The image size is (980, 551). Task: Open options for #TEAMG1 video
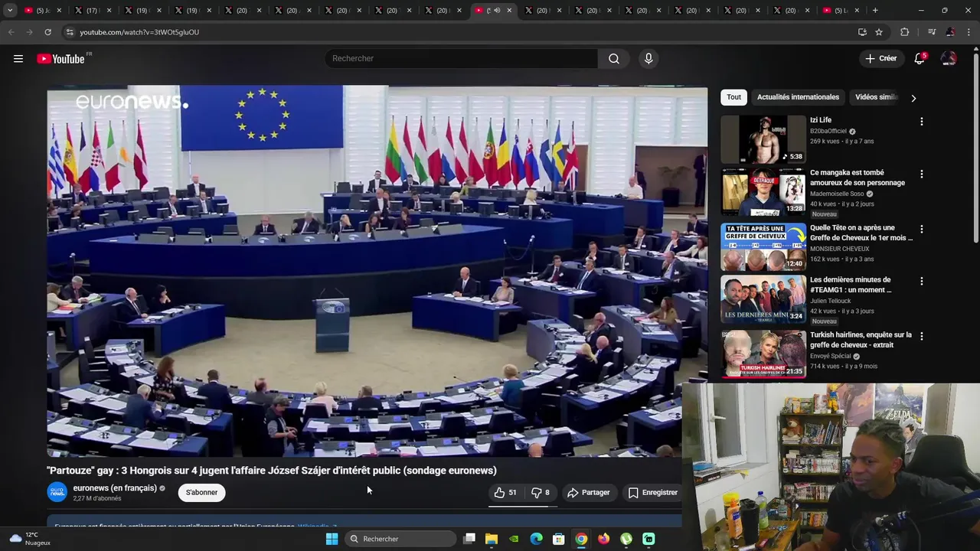[921, 282]
